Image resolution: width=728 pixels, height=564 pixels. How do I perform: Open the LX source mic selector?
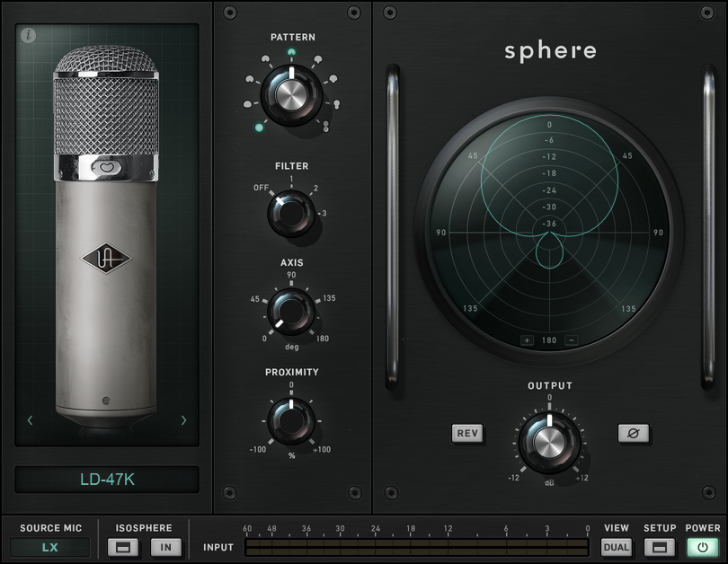(49, 547)
